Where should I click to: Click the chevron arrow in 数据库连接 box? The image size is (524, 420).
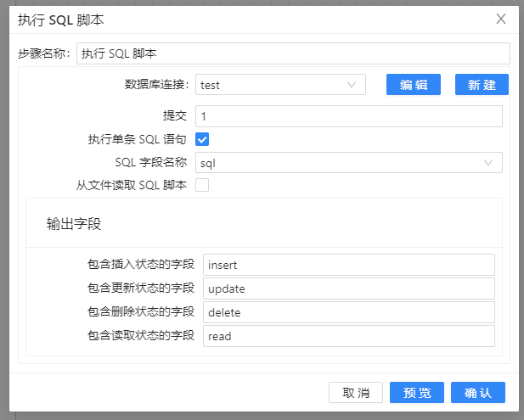click(x=352, y=85)
